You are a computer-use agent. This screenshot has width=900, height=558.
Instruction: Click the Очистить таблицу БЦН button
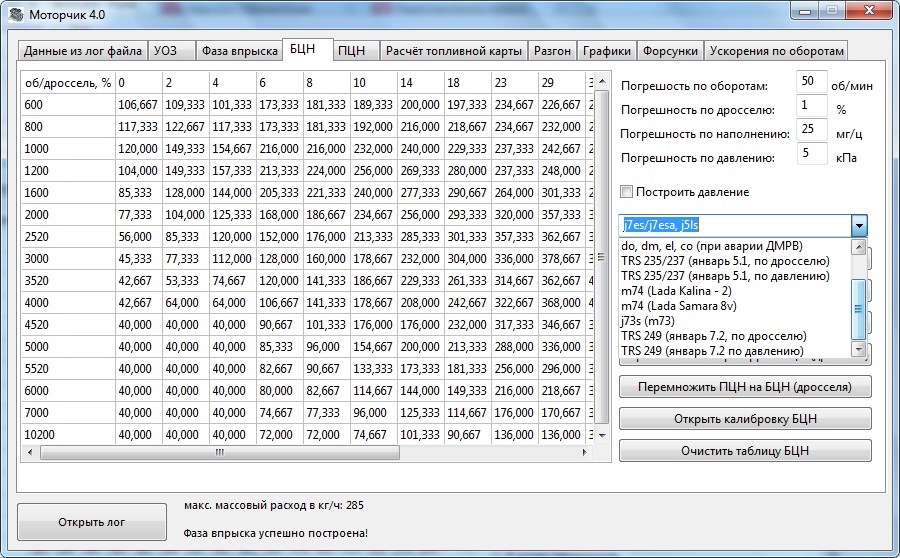(x=745, y=451)
